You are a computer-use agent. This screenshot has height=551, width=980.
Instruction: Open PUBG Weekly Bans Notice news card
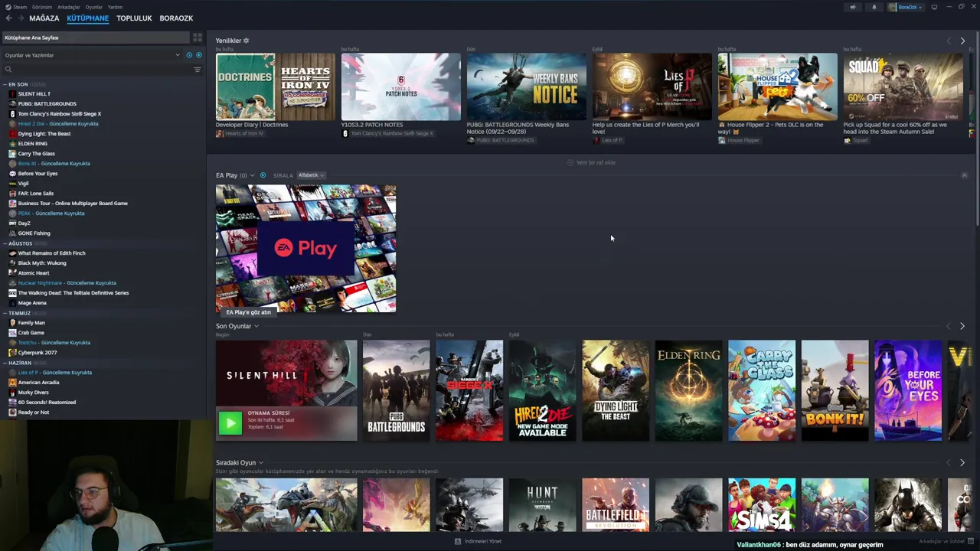coord(527,86)
